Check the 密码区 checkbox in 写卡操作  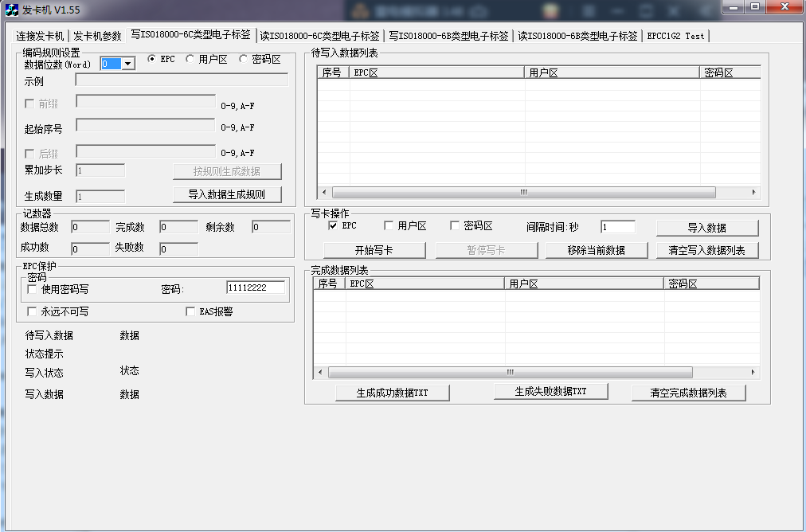click(455, 225)
